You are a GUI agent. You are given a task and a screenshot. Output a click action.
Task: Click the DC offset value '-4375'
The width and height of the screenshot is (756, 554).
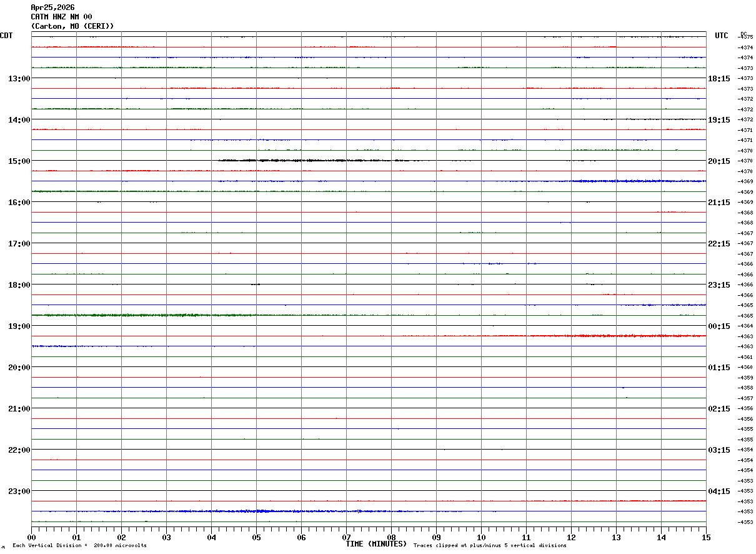pos(746,37)
